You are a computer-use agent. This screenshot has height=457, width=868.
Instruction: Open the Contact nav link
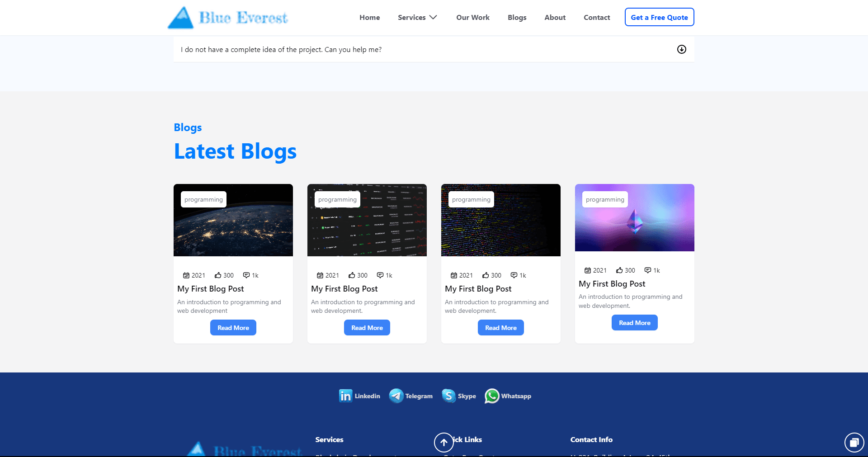point(597,17)
